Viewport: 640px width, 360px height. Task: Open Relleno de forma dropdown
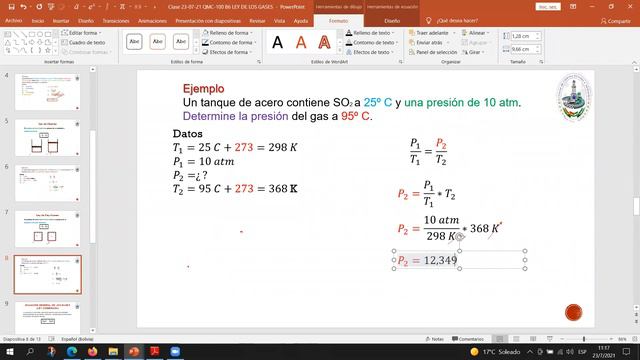click(227, 33)
